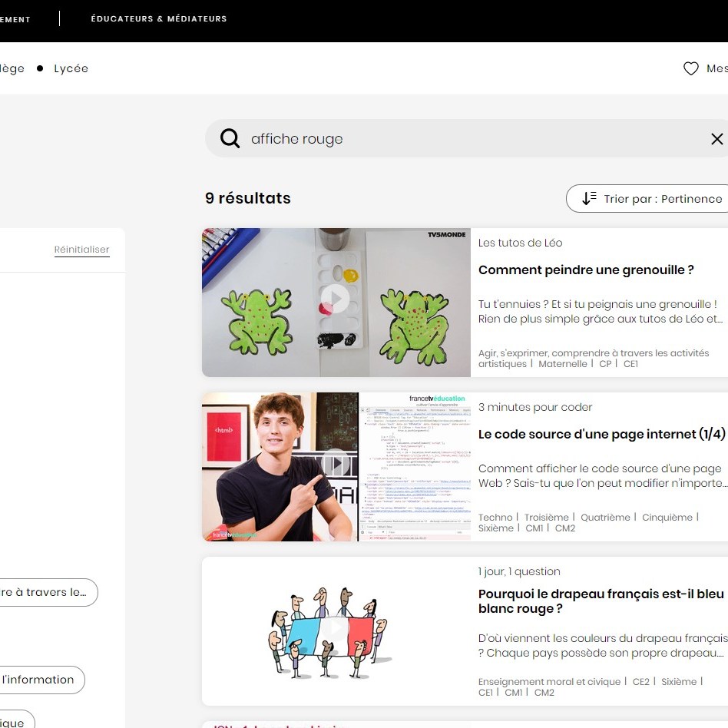Select the Quatrième tag
Screen dimensions: 728x728
pyautogui.click(x=605, y=518)
